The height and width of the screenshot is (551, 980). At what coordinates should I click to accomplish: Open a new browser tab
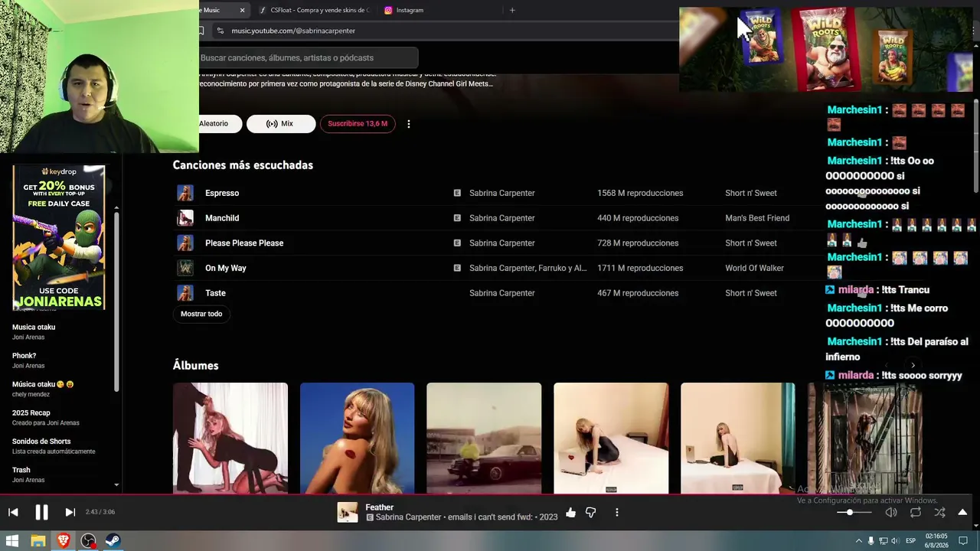pyautogui.click(x=512, y=10)
